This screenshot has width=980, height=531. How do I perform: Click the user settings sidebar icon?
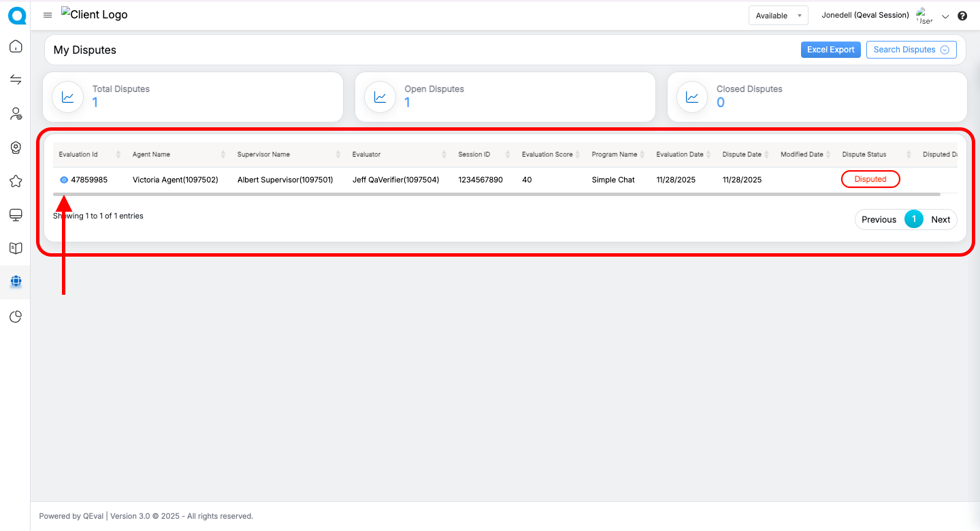click(x=15, y=114)
